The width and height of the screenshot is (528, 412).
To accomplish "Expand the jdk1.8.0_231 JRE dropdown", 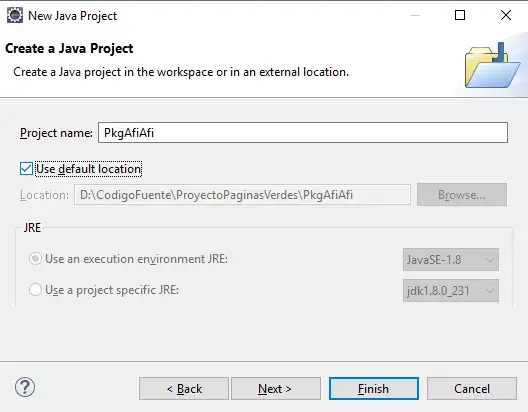I will coord(451,290).
